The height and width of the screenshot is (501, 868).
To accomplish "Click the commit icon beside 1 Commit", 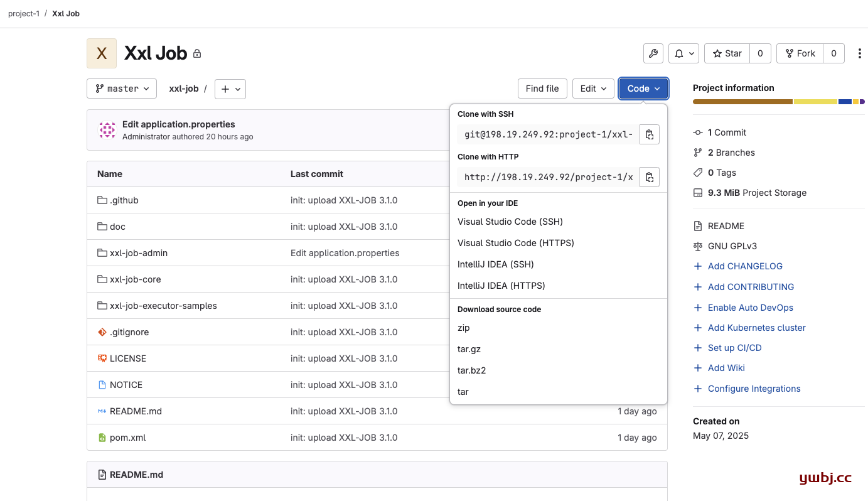I will coord(698,132).
